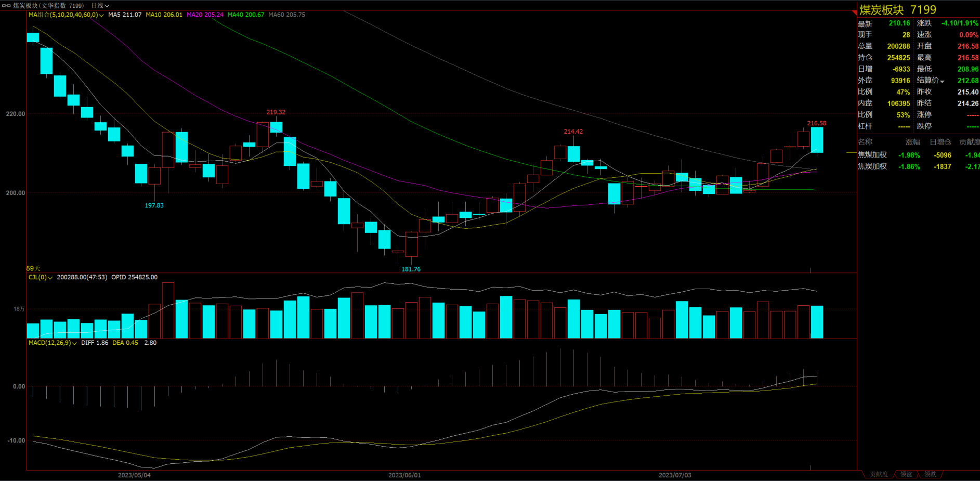Click the OPID 254825.00 label
Viewport: 980px width, 481px height.
point(134,277)
